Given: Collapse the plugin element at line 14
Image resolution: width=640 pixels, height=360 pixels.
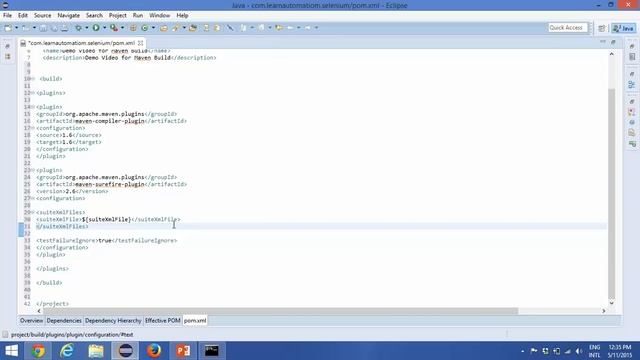Looking at the screenshot, I should pos(33,107).
